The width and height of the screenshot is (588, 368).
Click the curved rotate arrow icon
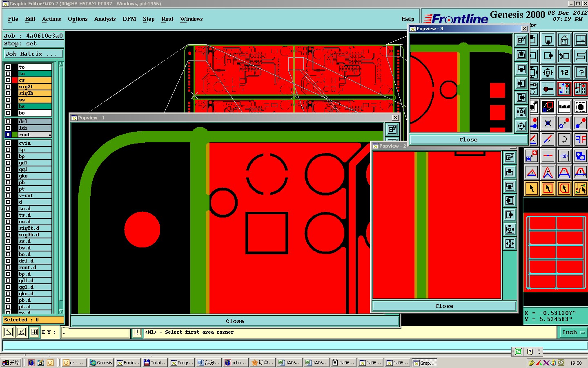click(x=564, y=139)
